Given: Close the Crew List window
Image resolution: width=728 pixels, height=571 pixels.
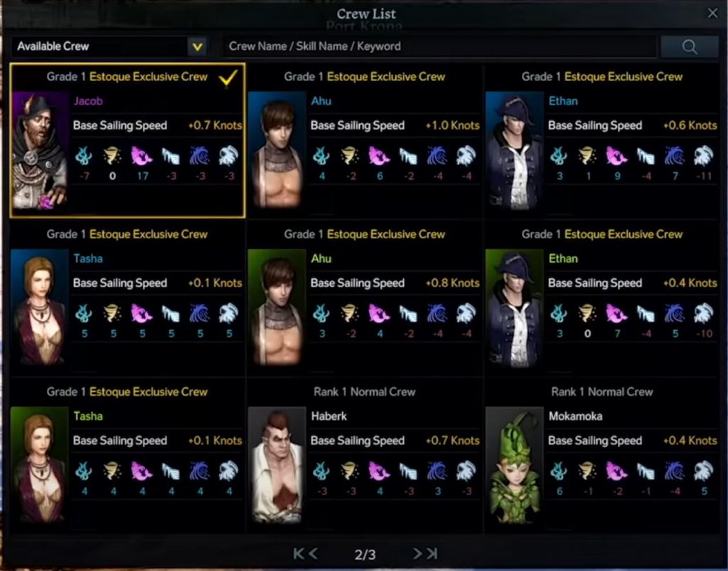Looking at the screenshot, I should tap(712, 13).
